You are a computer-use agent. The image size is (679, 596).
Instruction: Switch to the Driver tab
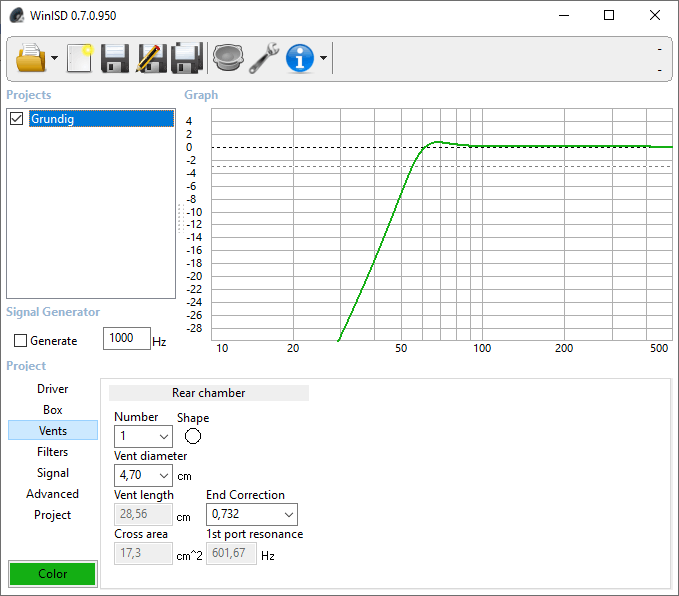[x=53, y=389]
